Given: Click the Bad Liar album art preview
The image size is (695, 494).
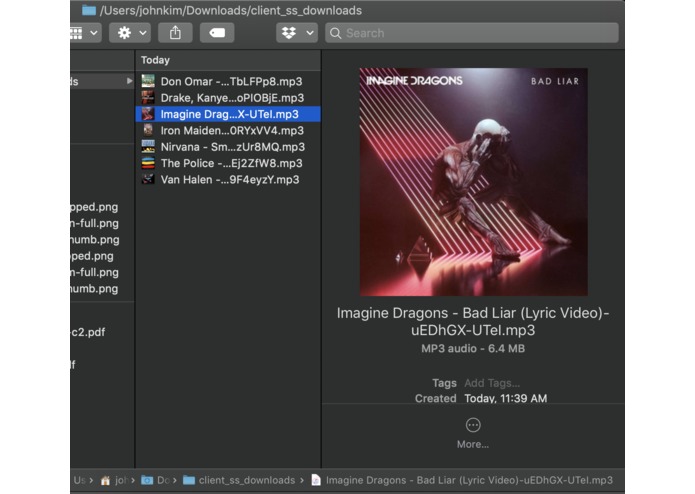Looking at the screenshot, I should (x=473, y=182).
